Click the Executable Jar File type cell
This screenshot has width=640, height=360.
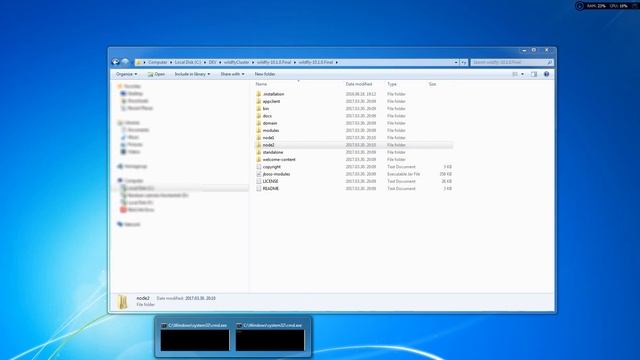(x=403, y=174)
